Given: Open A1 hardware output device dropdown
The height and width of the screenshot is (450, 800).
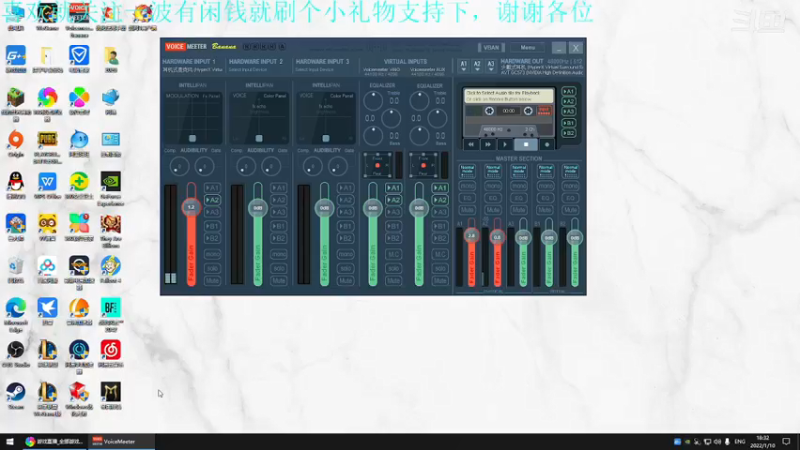Looking at the screenshot, I should [463, 66].
